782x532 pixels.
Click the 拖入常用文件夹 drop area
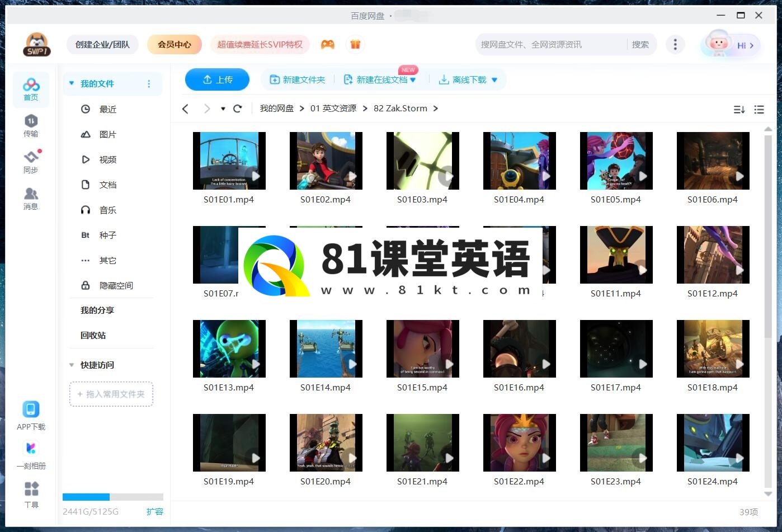[111, 394]
